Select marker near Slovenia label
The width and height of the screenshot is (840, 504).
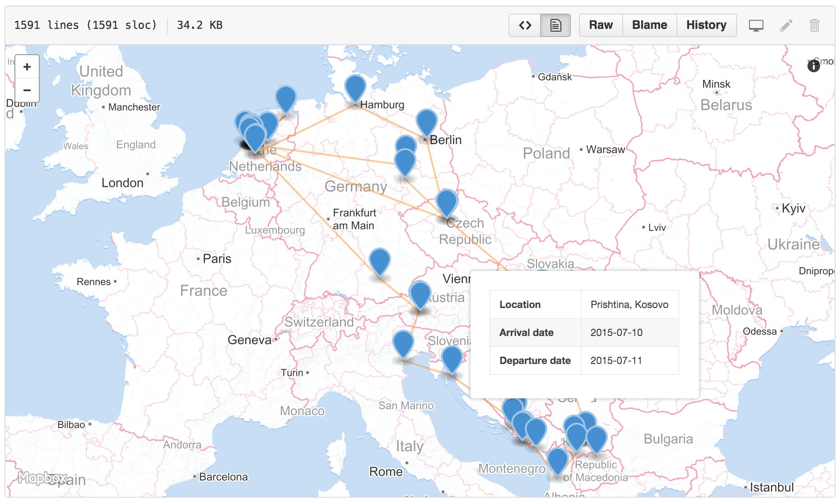click(452, 359)
